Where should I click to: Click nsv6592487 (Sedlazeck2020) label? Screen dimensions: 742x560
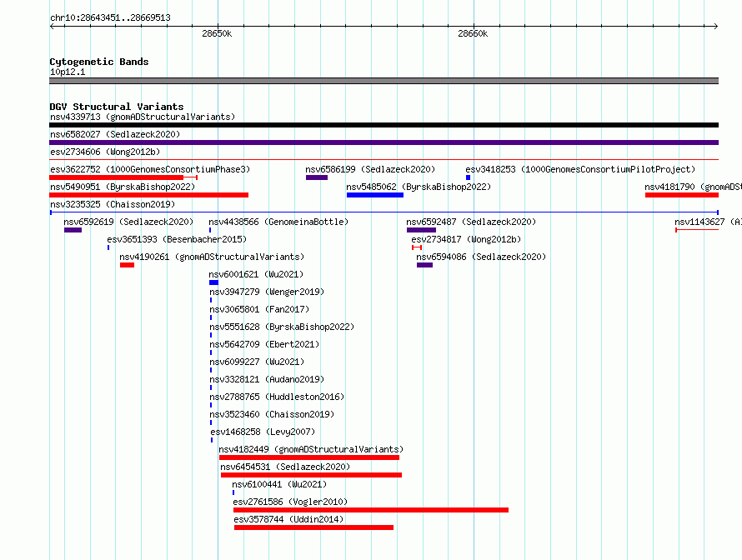coord(471,222)
